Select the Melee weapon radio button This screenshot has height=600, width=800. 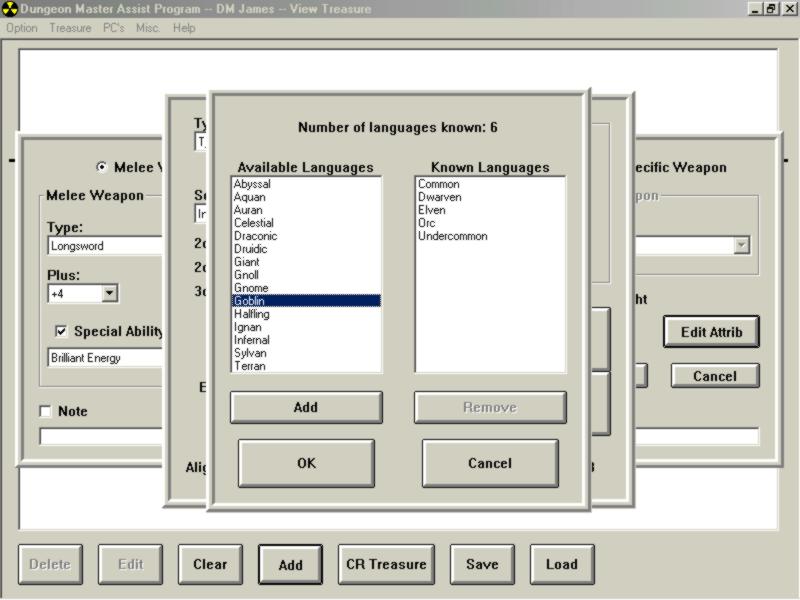101,167
